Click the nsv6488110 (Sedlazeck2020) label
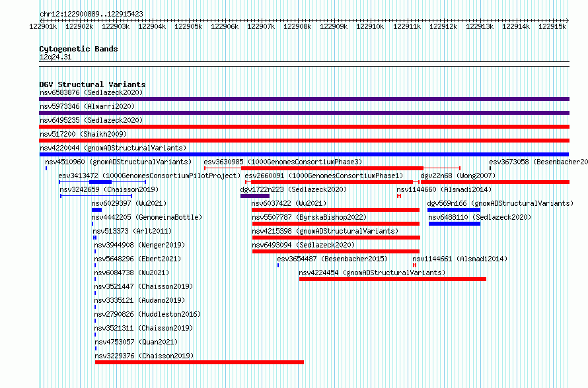This screenshot has width=588, height=388. pyautogui.click(x=480, y=217)
